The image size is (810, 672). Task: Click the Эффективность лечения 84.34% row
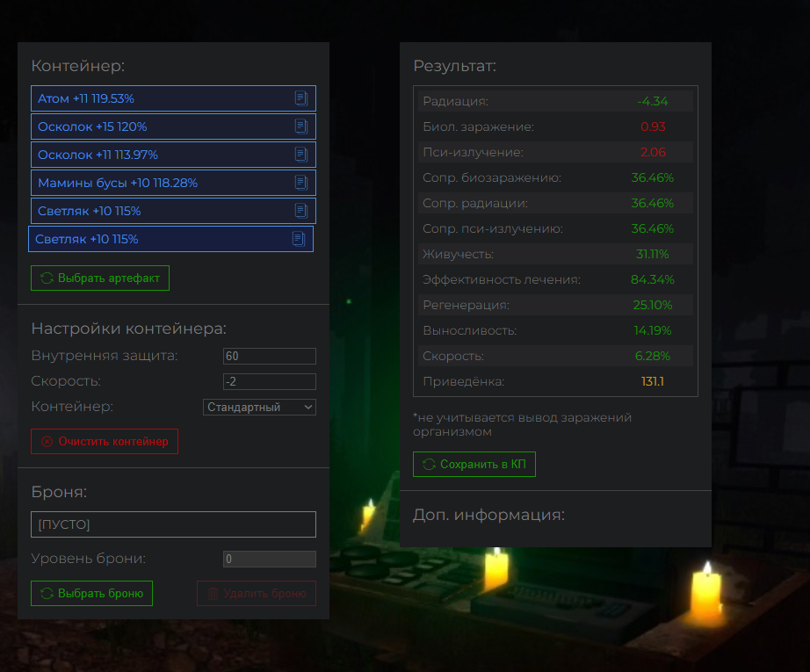(555, 279)
